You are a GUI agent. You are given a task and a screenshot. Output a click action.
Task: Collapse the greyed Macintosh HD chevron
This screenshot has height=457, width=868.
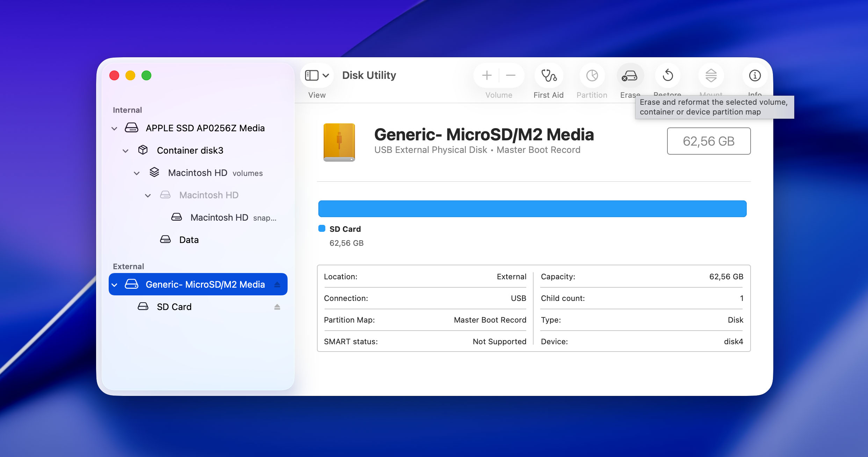(148, 196)
